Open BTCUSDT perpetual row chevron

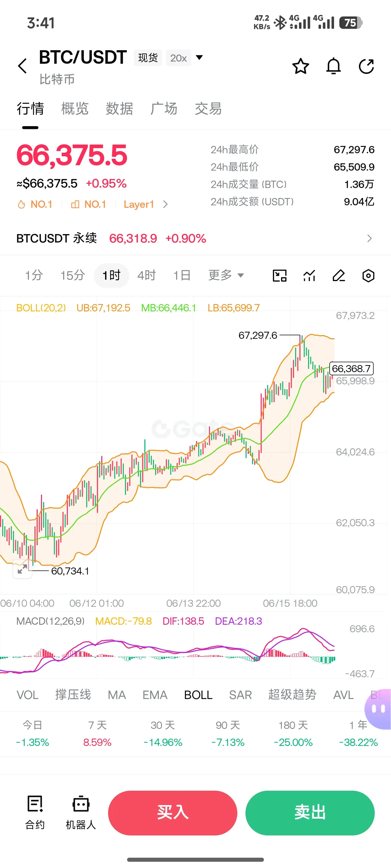click(369, 238)
